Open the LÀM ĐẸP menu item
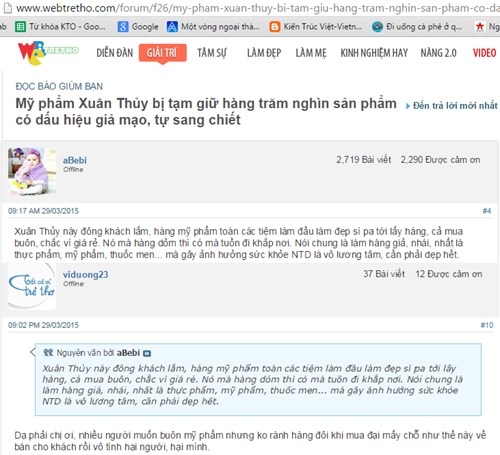The width and height of the screenshot is (500, 455). 264,53
